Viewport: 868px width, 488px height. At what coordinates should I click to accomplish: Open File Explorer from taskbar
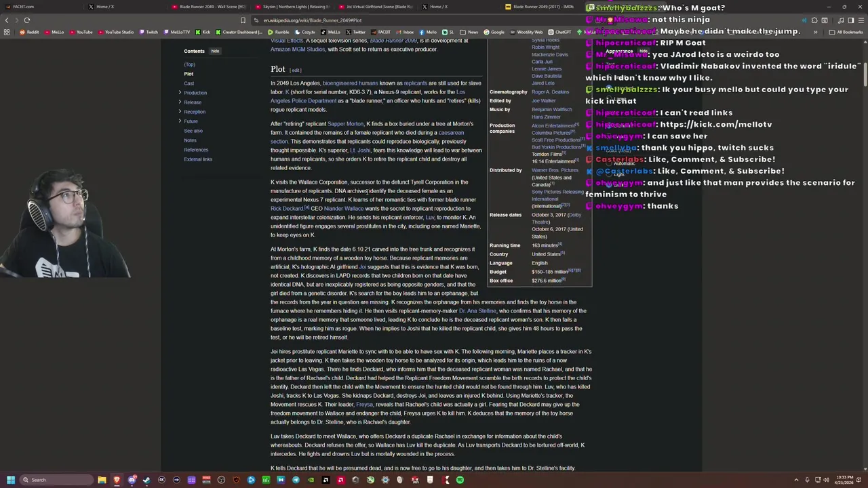(x=102, y=480)
